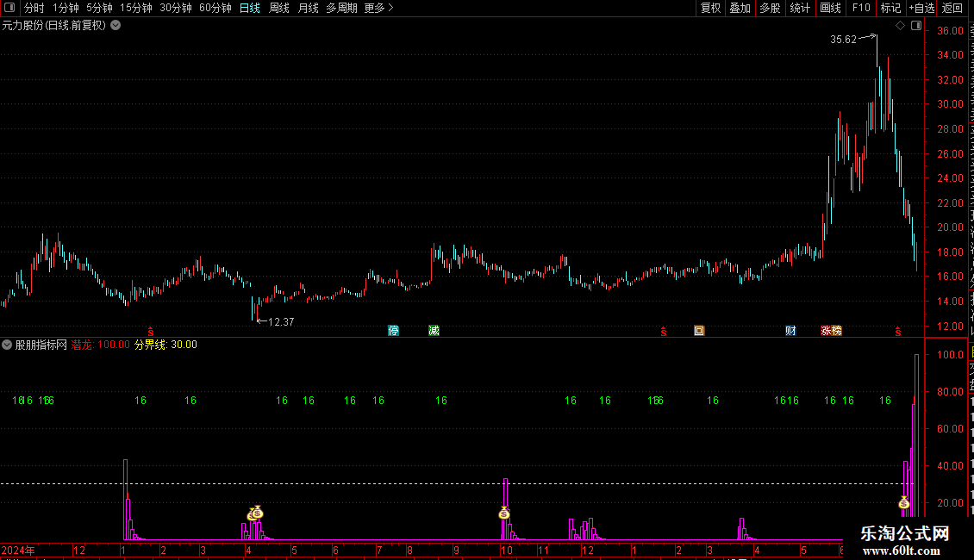This screenshot has width=974, height=560.
Task: Click the 停 event marker
Action: pyautogui.click(x=393, y=330)
